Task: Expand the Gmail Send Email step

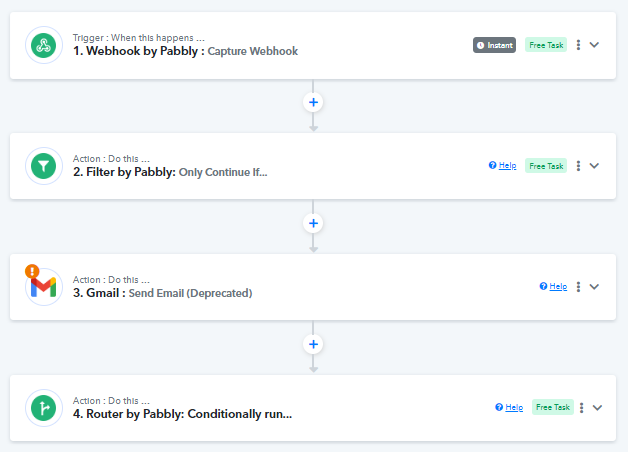Action: coord(594,287)
